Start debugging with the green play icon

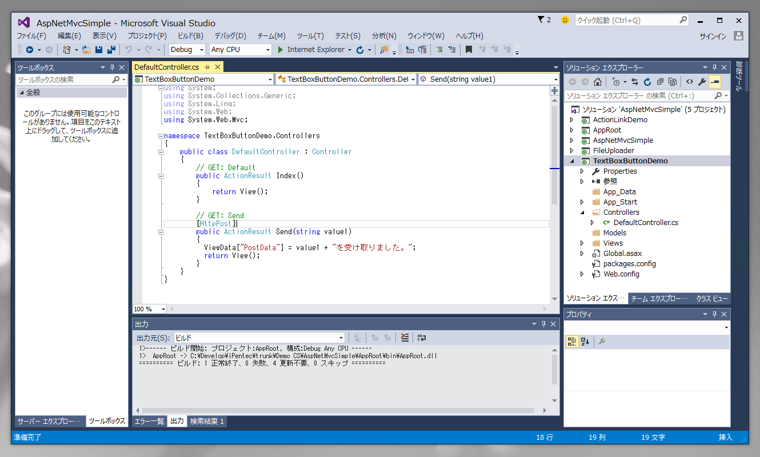click(280, 49)
